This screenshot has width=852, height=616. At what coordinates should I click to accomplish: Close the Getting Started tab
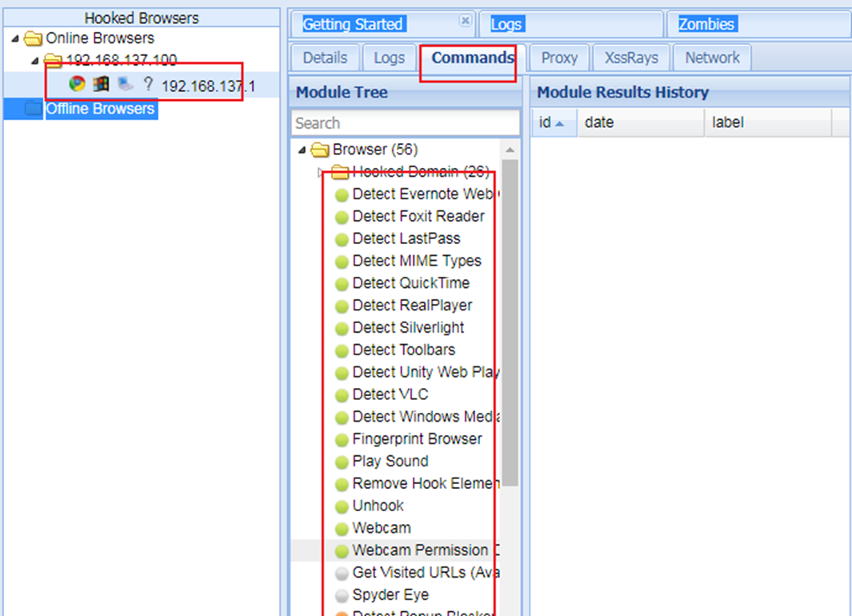tap(465, 21)
